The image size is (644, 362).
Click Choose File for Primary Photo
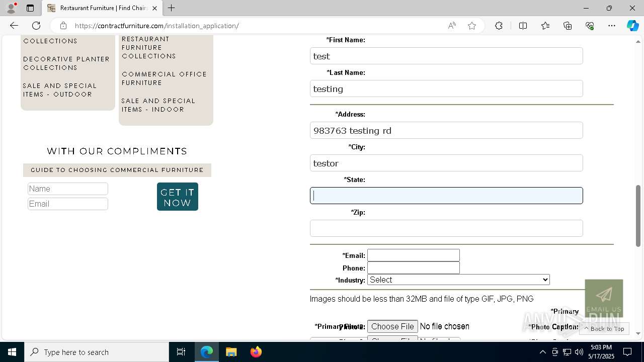[x=392, y=326]
